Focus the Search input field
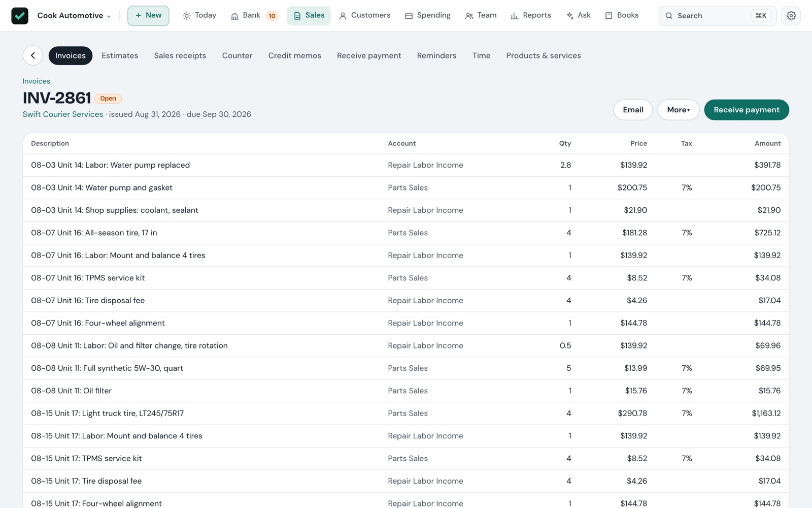Screen dimensions: 812x508 click(717, 16)
